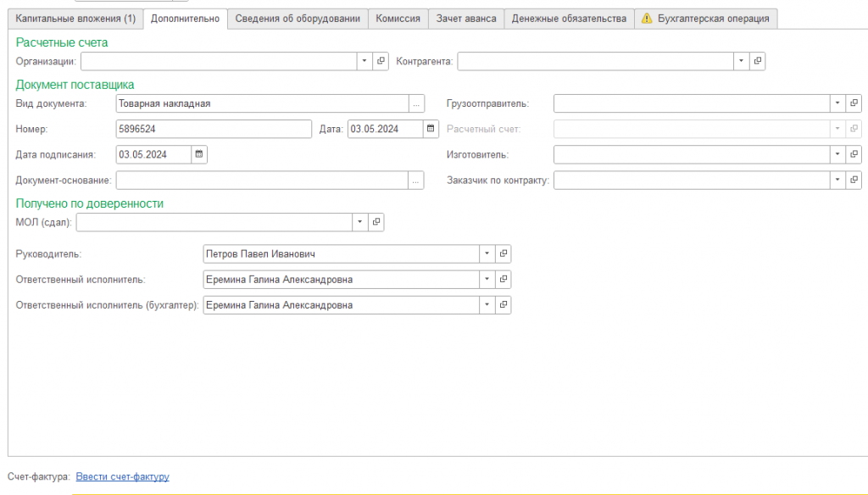
Task: Expand the Грузоотправитель dropdown
Action: [x=837, y=103]
